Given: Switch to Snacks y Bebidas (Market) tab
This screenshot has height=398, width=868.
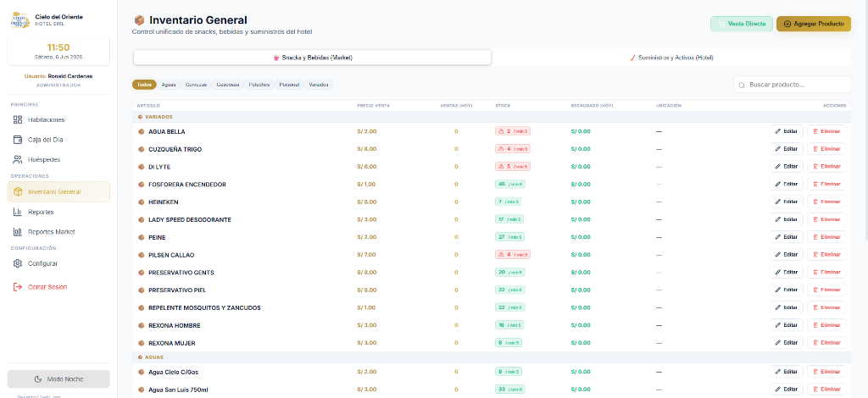Looking at the screenshot, I should tap(312, 58).
